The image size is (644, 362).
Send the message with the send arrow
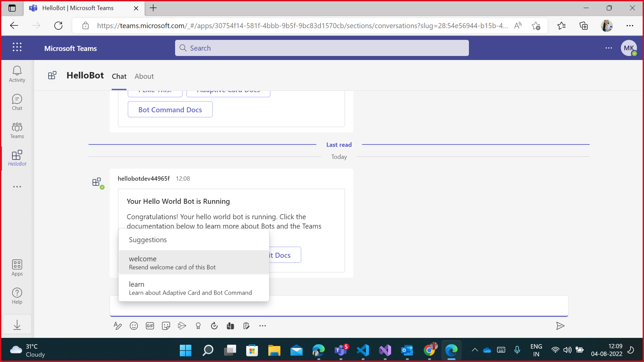pos(560,325)
